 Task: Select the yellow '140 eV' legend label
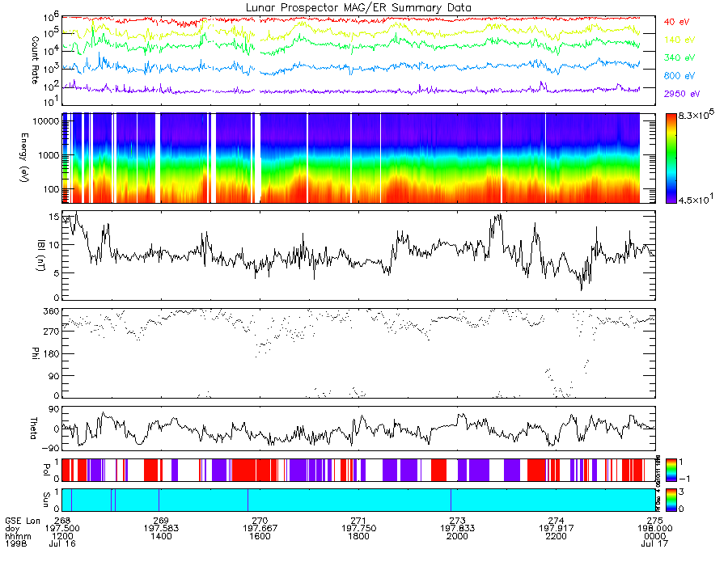pos(679,40)
